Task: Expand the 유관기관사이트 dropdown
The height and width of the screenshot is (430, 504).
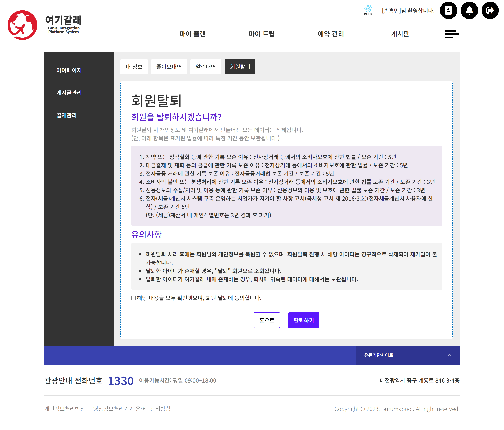Action: coord(379,355)
